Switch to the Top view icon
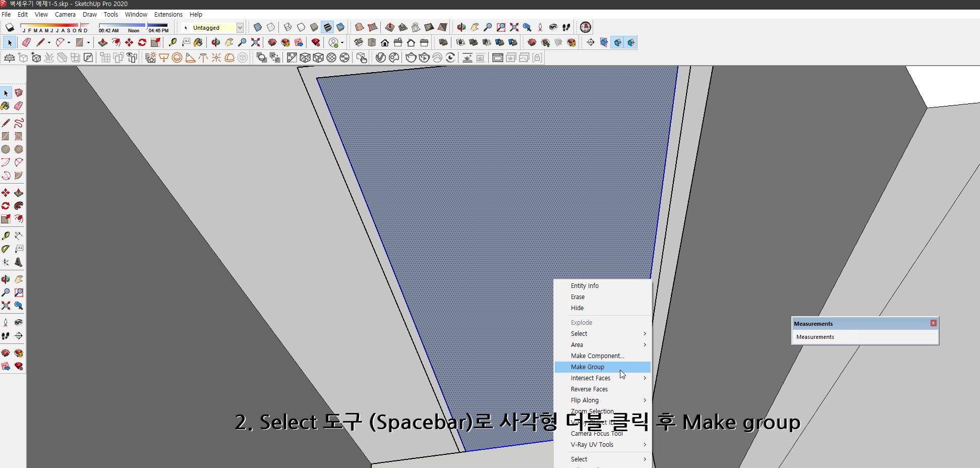This screenshot has height=468, width=980. click(x=372, y=42)
